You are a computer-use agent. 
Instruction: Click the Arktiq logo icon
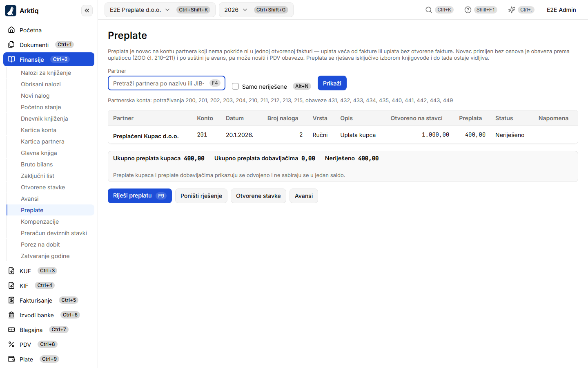[x=11, y=11]
